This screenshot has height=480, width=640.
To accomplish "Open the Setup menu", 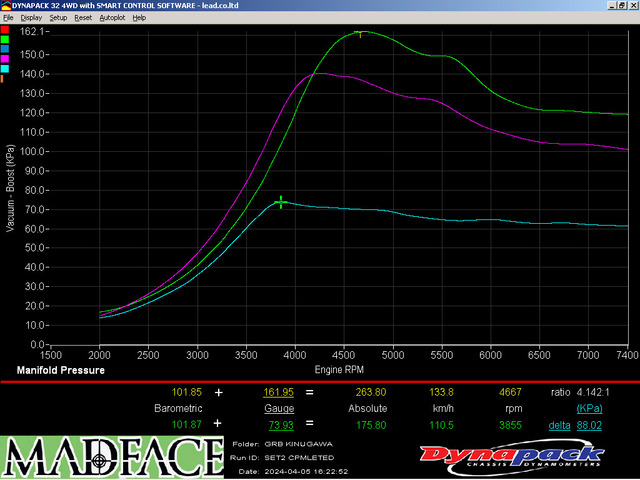I will [x=58, y=18].
